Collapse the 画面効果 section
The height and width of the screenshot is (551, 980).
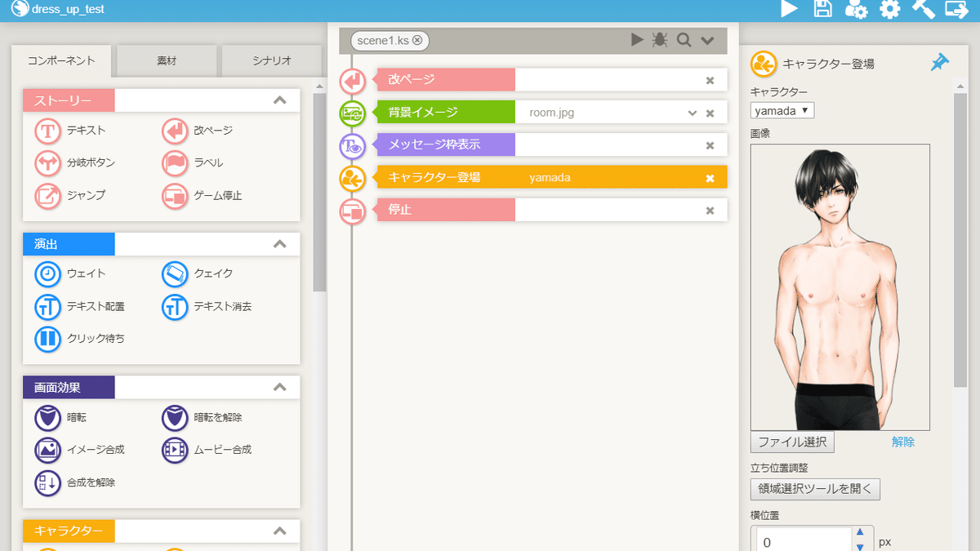coord(279,387)
